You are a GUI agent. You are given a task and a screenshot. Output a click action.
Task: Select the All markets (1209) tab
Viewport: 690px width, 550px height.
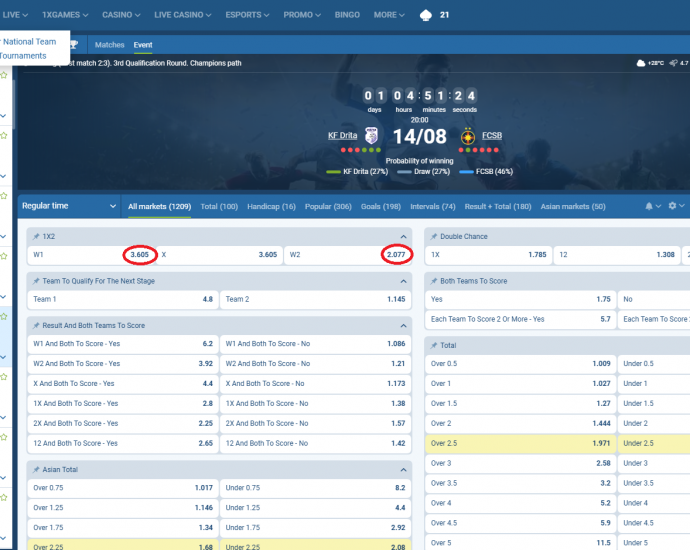(x=159, y=206)
